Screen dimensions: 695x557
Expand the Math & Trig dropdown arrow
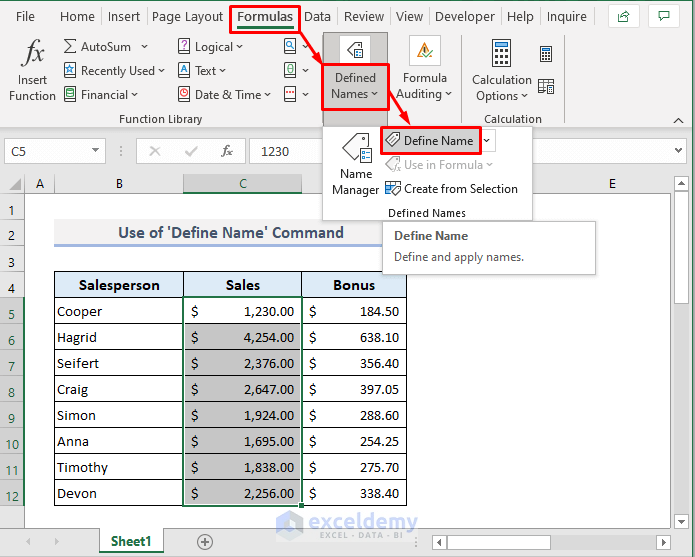[x=305, y=70]
